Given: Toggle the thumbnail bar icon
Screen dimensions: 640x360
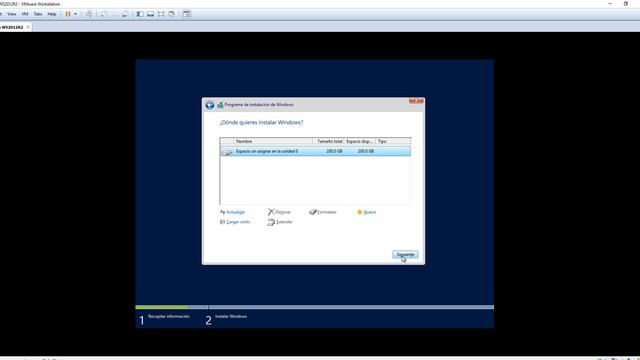Looking at the screenshot, I should (x=151, y=14).
